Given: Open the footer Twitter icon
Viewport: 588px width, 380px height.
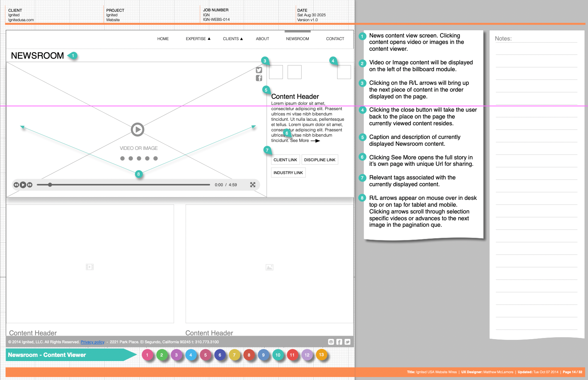Looking at the screenshot, I should point(347,342).
